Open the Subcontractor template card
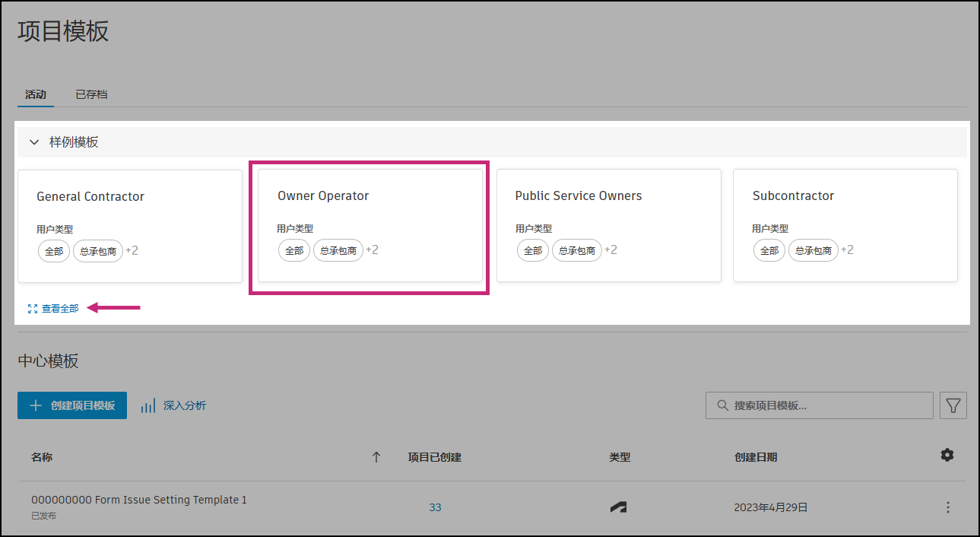This screenshot has height=537, width=980. [845, 225]
